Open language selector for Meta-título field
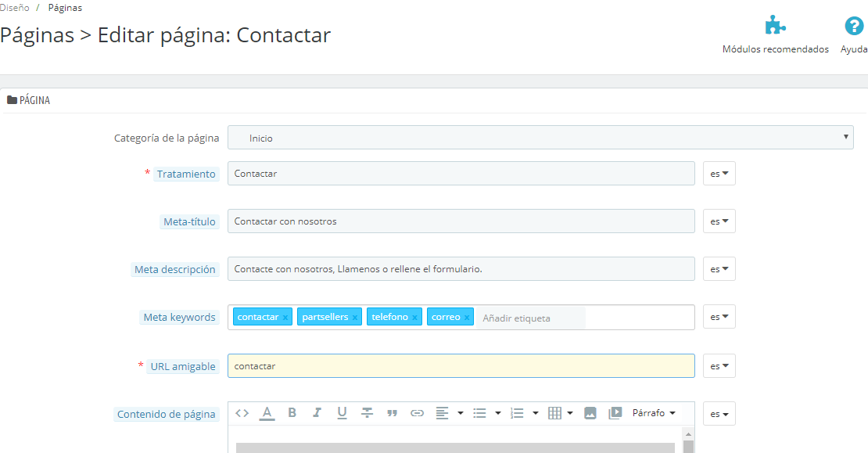Screen dimensions: 868x453 (719, 221)
